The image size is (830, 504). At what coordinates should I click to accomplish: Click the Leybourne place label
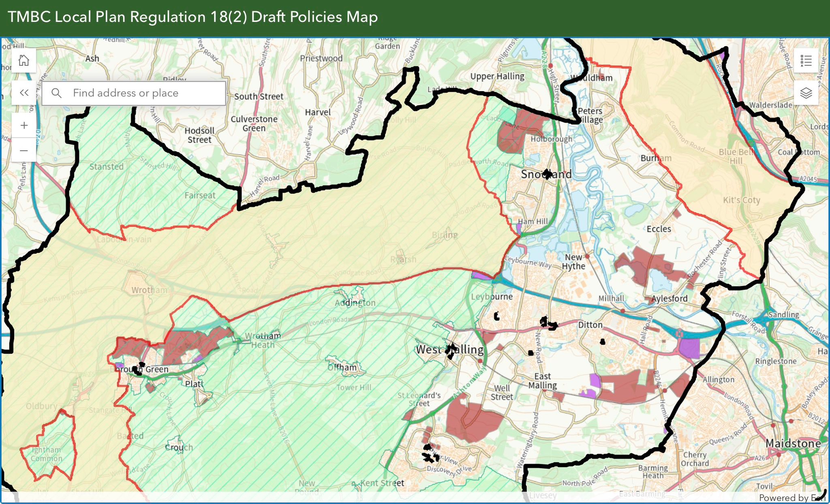492,297
